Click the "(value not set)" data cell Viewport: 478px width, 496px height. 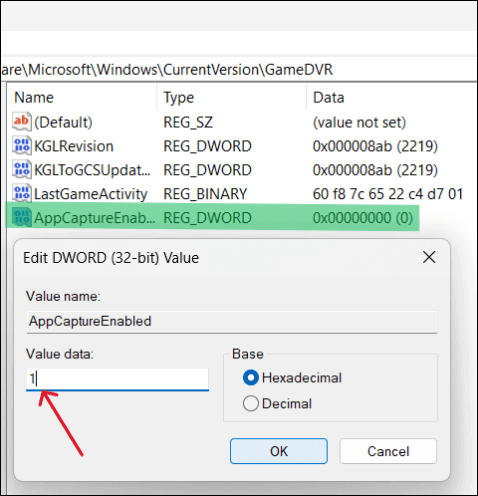359,122
